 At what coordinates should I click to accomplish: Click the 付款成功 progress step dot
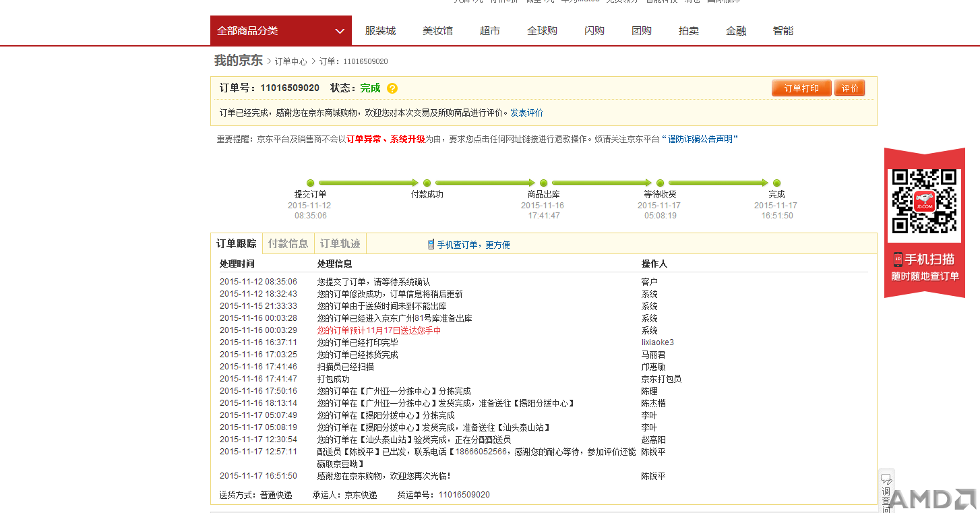tap(427, 183)
